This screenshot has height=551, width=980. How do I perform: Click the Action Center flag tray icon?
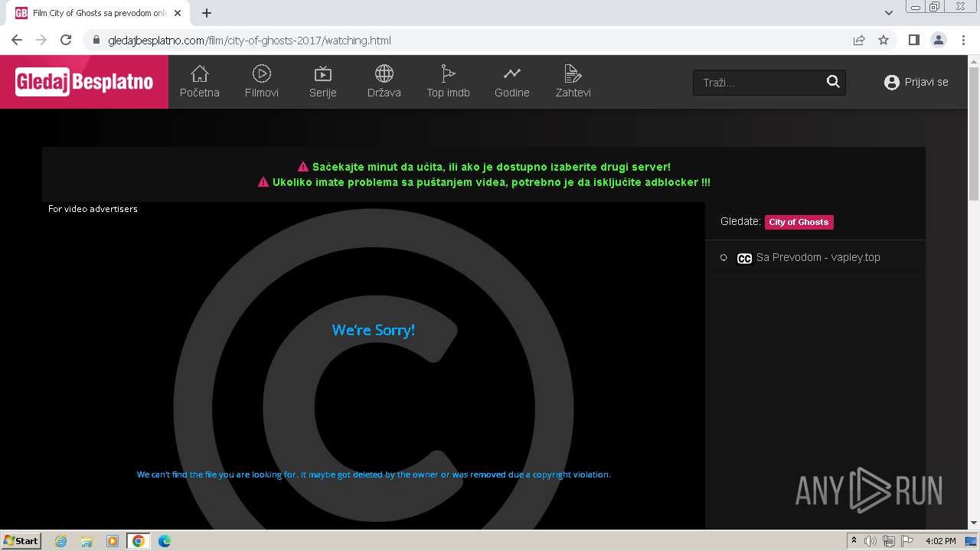coord(907,541)
